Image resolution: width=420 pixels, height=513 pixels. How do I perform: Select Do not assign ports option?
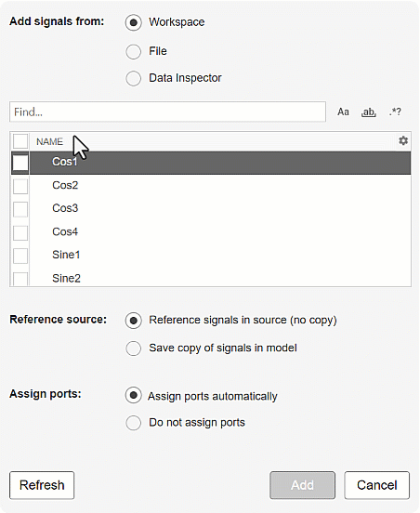point(134,423)
